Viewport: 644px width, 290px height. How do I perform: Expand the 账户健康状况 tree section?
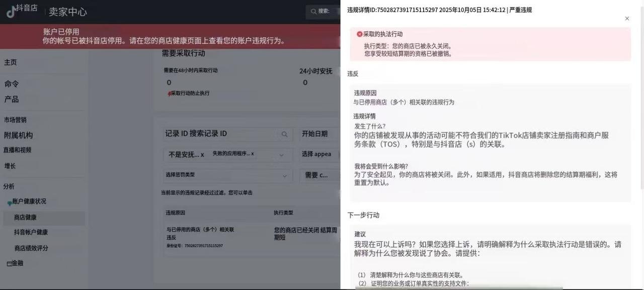click(29, 201)
